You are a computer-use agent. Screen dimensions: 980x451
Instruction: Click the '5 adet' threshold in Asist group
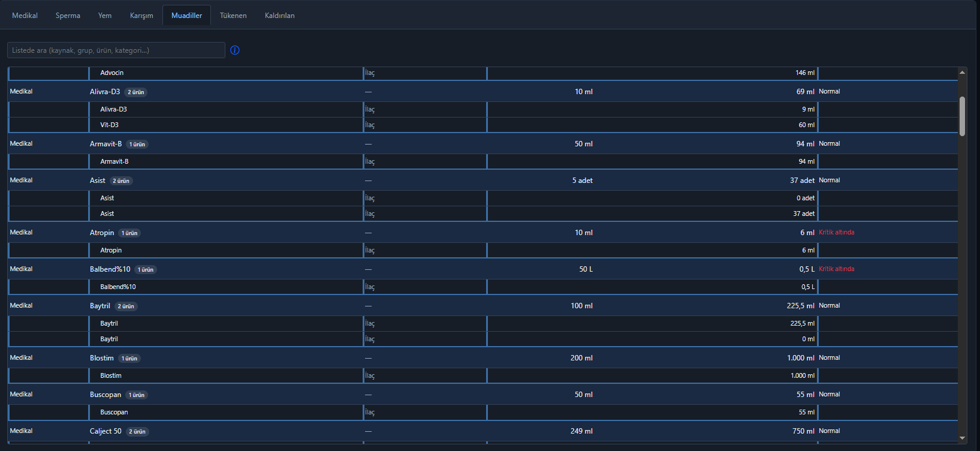click(583, 181)
